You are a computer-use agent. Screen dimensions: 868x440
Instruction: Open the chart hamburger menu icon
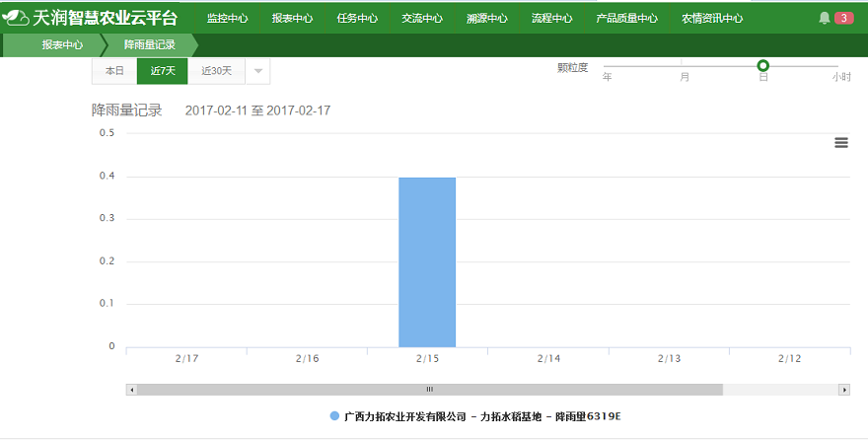[841, 142]
